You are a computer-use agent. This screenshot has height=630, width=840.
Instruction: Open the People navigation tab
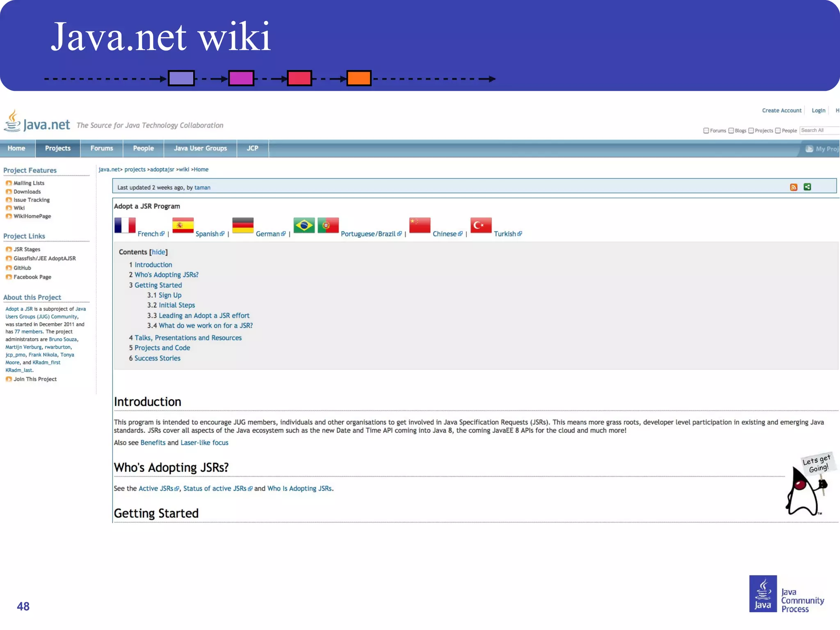(144, 148)
